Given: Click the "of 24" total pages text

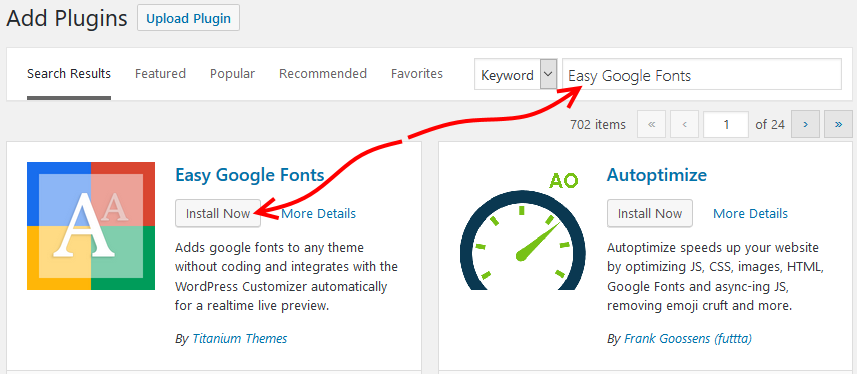Looking at the screenshot, I should [x=770, y=125].
